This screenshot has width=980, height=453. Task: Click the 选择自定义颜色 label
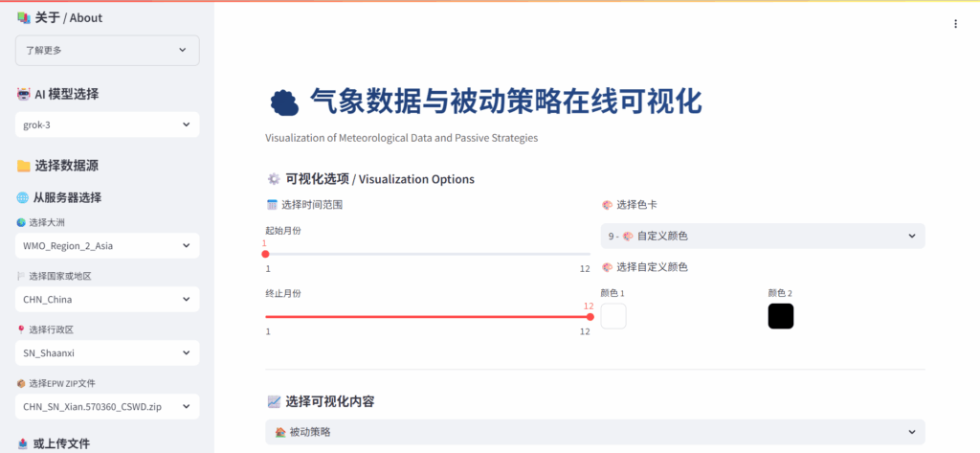tap(652, 267)
